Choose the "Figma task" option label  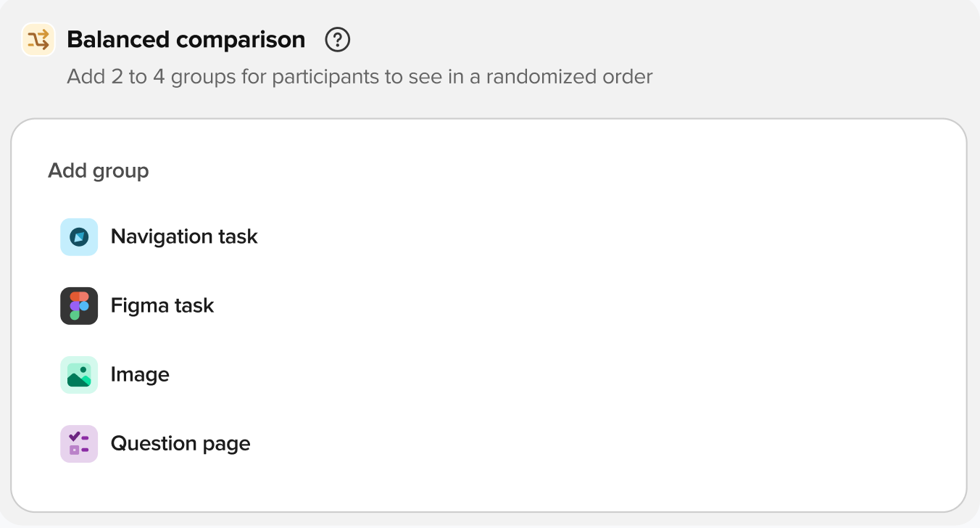162,305
